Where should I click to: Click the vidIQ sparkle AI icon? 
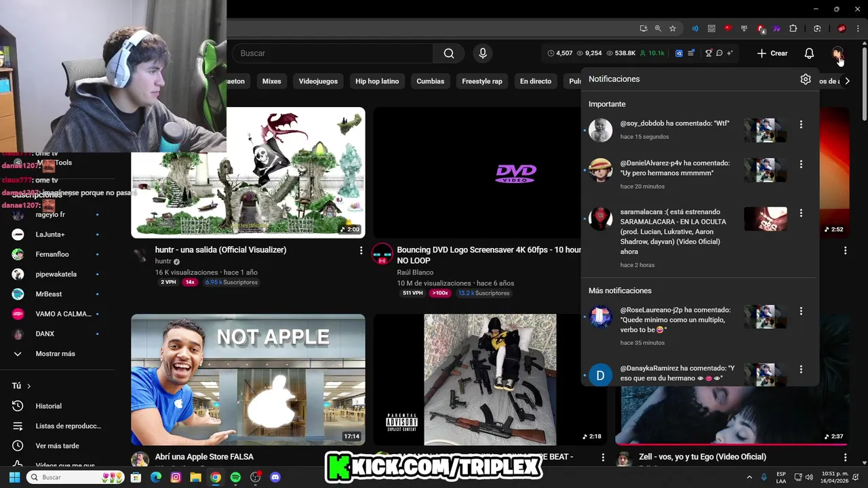tap(730, 54)
